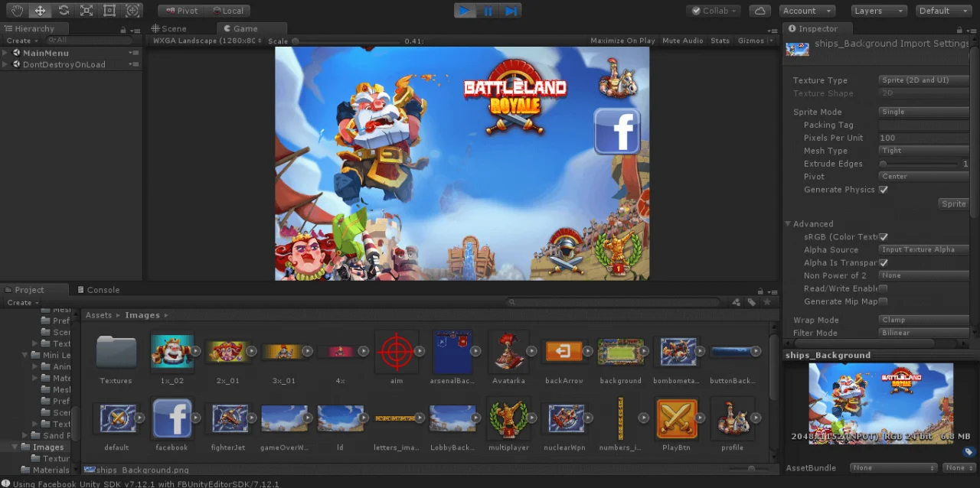The image size is (980, 488).
Task: Show Stats overlay in Game view
Action: point(720,41)
